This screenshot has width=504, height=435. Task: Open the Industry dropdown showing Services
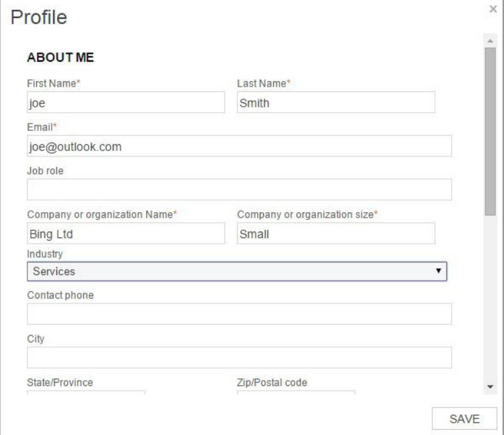[237, 271]
